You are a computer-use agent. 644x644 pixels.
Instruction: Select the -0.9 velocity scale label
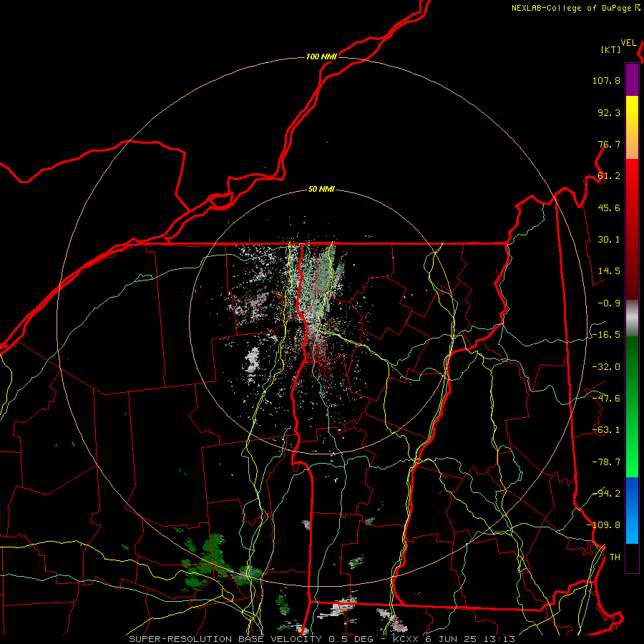click(x=609, y=303)
